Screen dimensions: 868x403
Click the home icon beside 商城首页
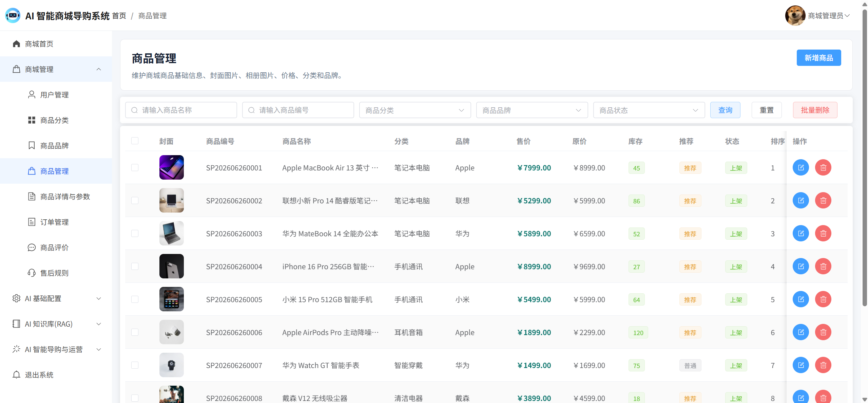click(16, 44)
